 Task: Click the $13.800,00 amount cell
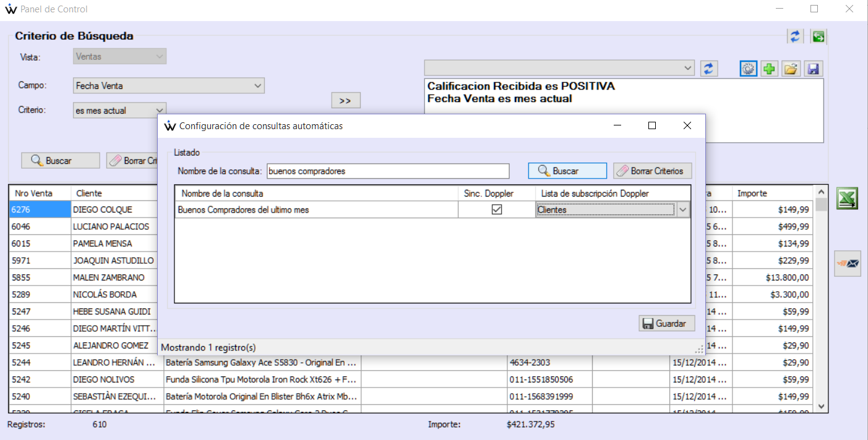point(773,277)
